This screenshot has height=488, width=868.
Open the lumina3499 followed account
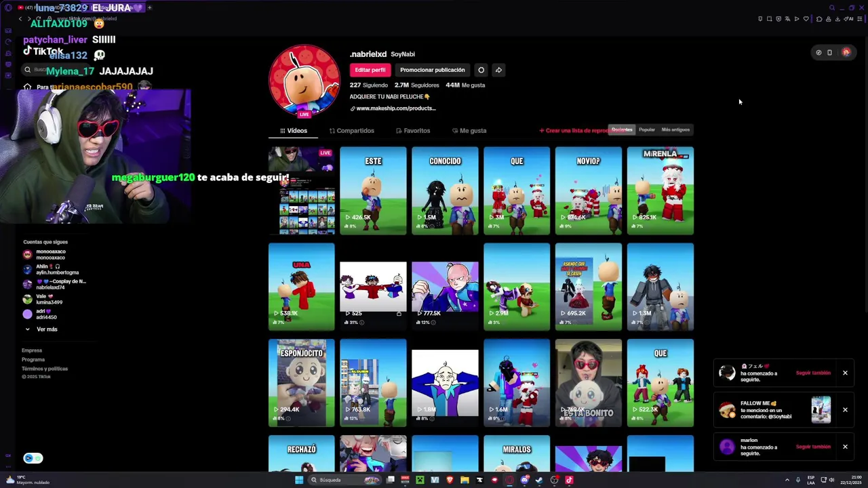(x=42, y=300)
